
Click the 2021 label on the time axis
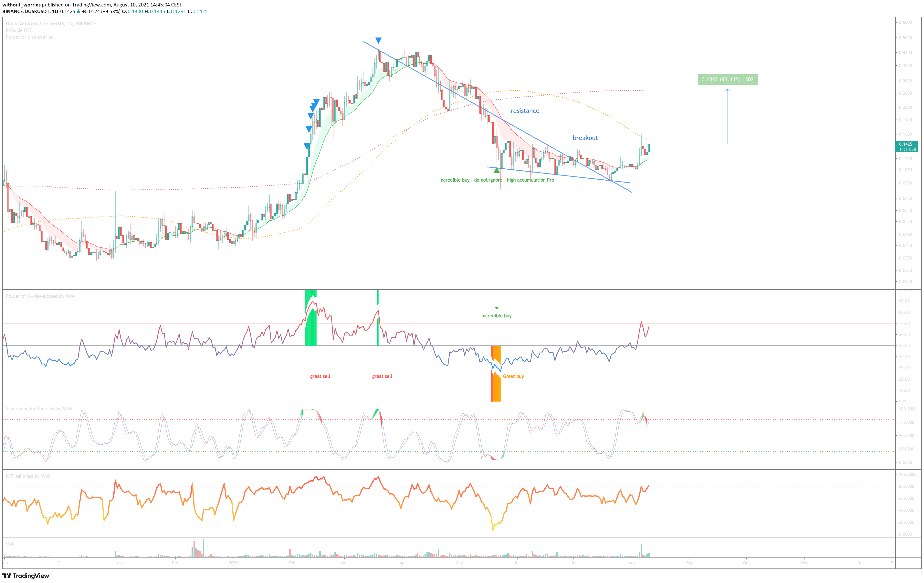click(234, 563)
